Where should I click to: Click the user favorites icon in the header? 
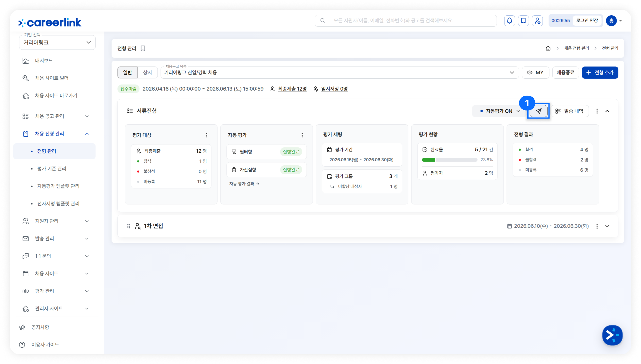[x=537, y=21]
